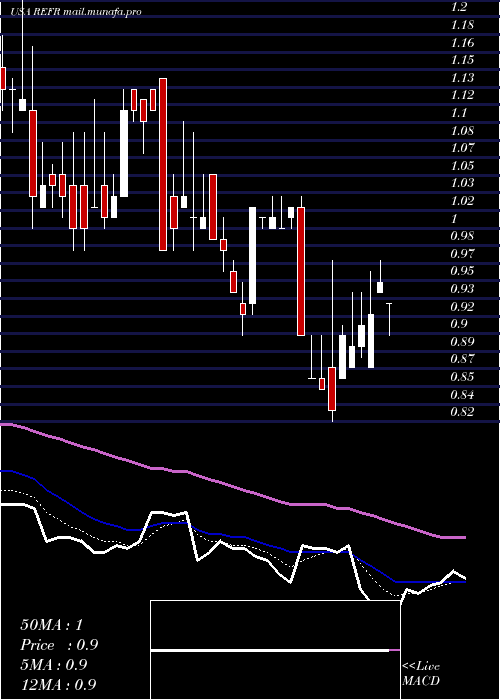Click the '12MA : 0.9' legend text
The width and height of the screenshot is (500, 700).
[x=58, y=684]
